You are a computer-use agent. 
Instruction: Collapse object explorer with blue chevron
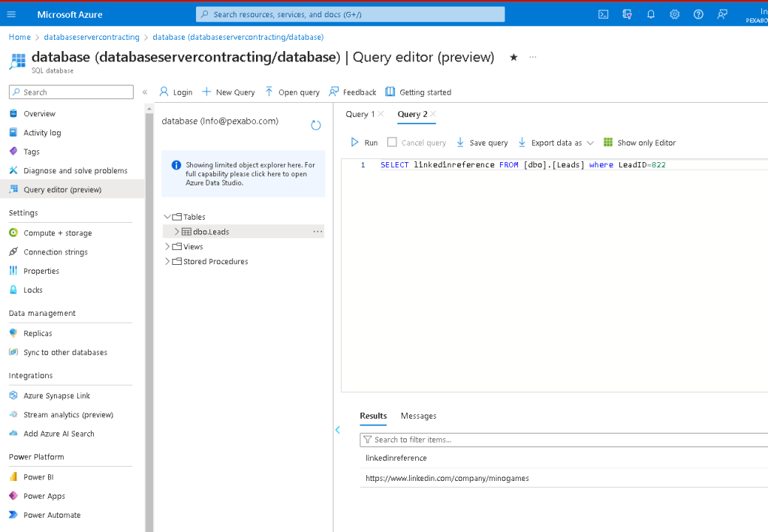click(338, 430)
